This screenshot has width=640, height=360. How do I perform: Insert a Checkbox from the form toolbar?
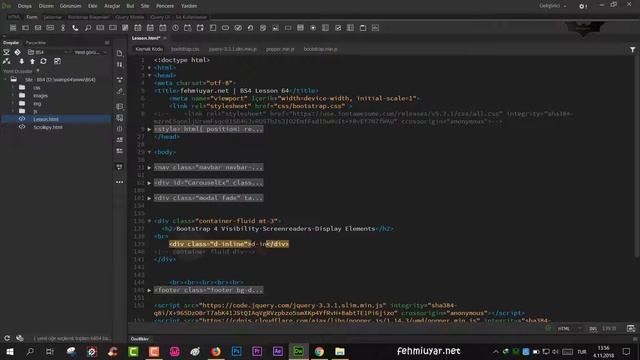click(338, 28)
